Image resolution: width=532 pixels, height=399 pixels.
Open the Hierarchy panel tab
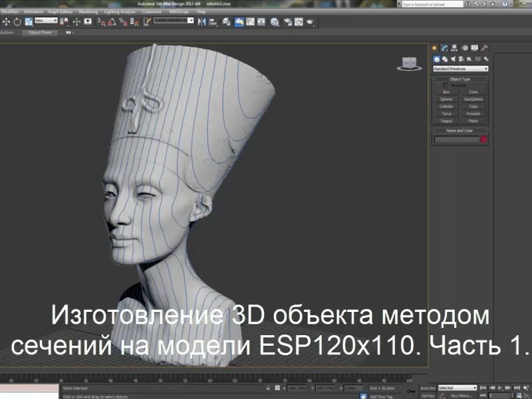click(455, 48)
